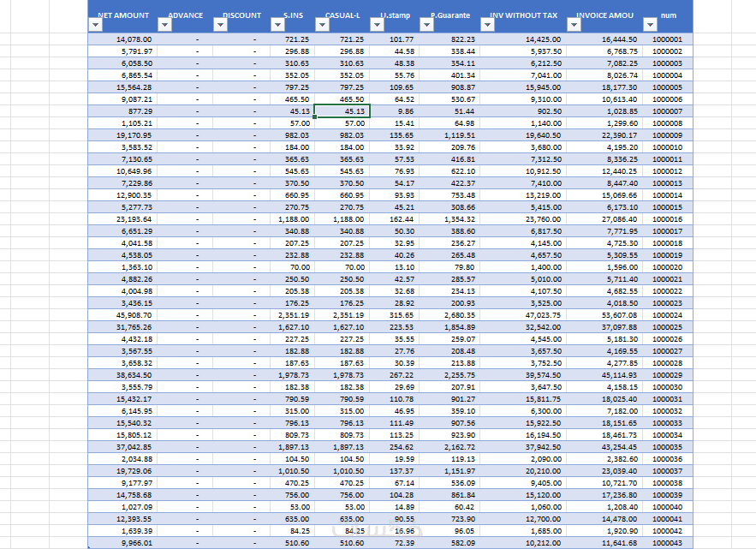
Task: Open the INVOICE AMOU filter dropdown
Action: point(574,25)
